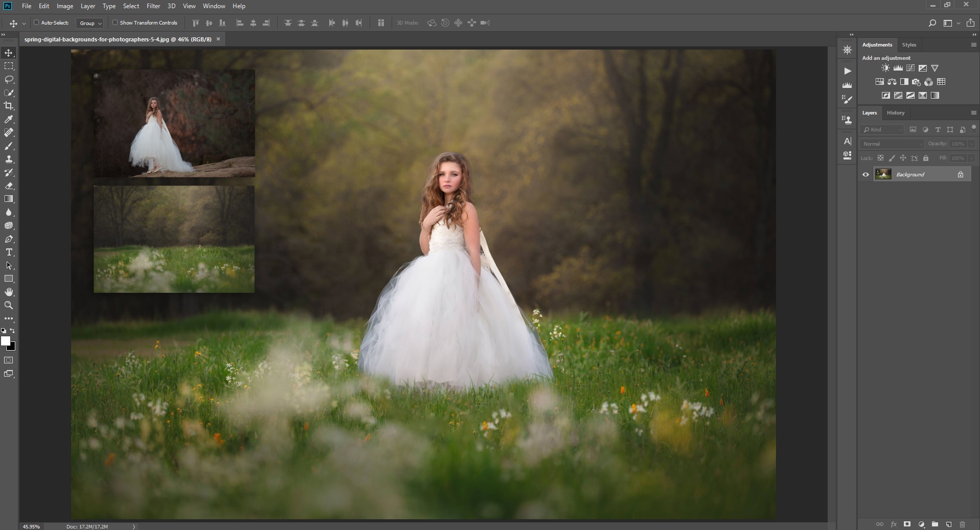
Task: Select the Hand tool
Action: (x=9, y=292)
